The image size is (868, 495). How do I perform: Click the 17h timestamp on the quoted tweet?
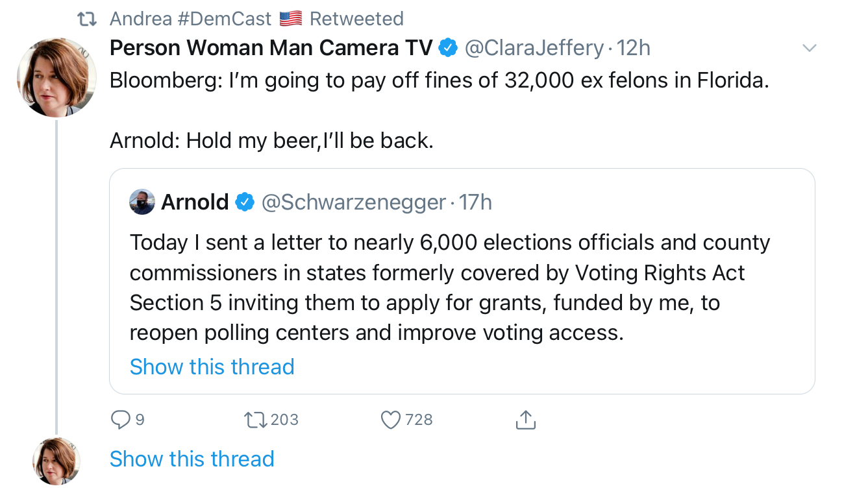point(476,202)
